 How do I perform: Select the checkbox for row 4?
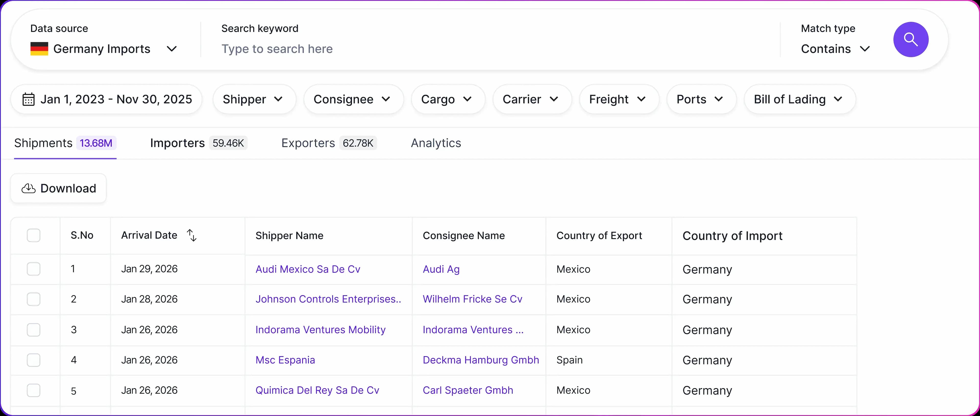(33, 360)
